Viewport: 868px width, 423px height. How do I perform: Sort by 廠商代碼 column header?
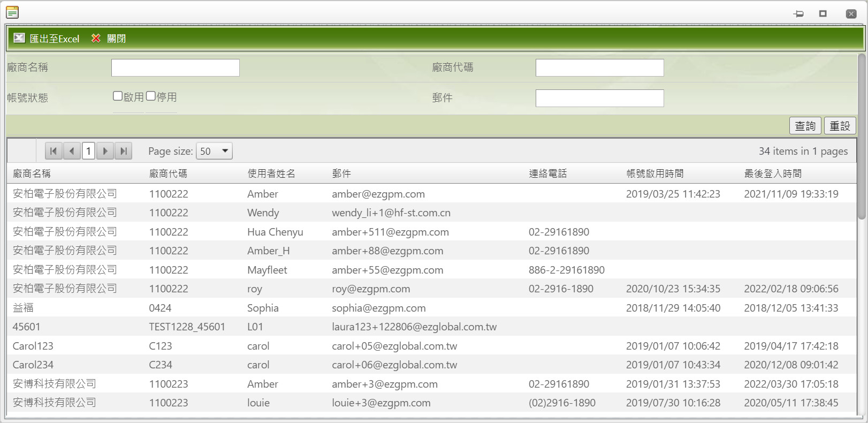click(168, 173)
